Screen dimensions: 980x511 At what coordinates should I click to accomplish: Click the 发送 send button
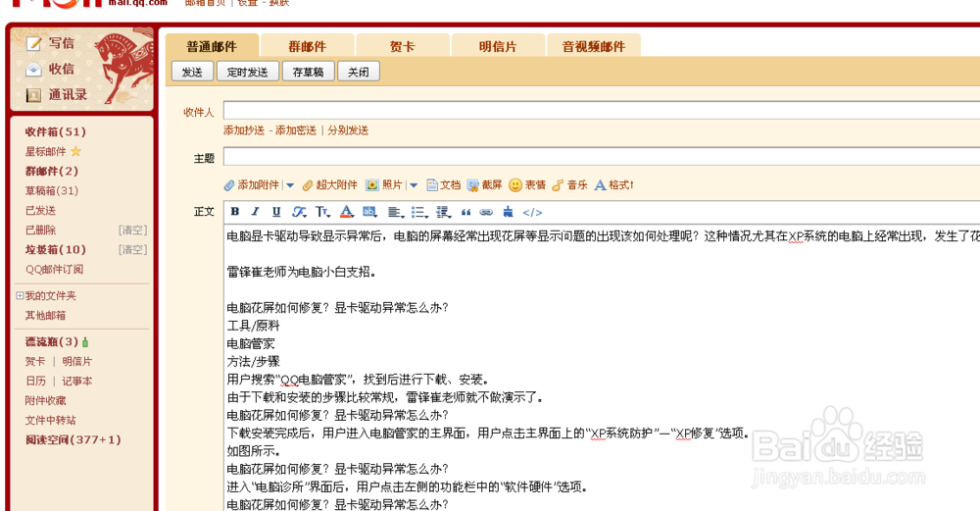[x=192, y=72]
